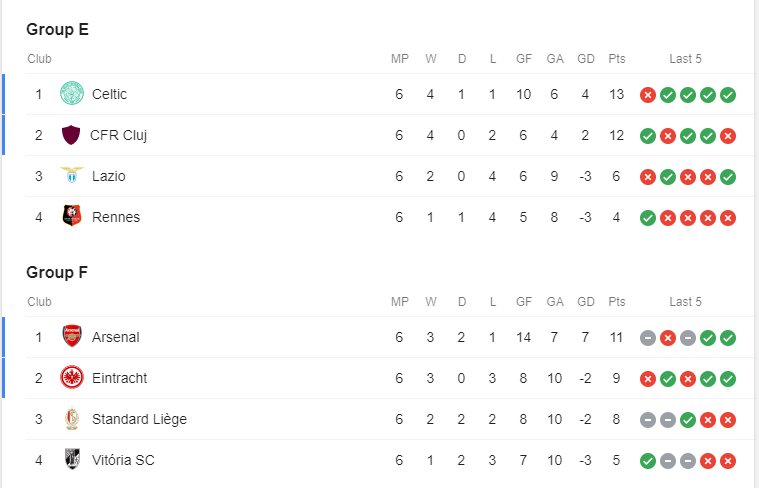Click Rennes' first win result icon

648,218
